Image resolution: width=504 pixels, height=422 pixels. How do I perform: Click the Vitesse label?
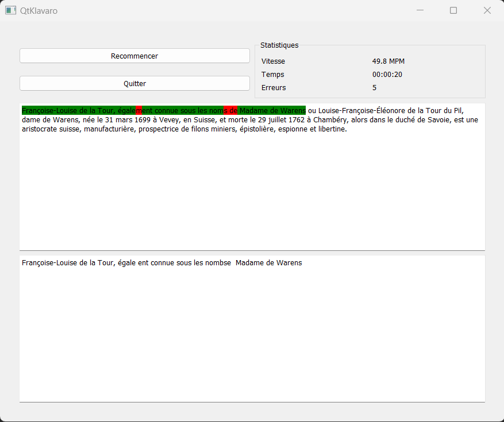click(x=273, y=61)
